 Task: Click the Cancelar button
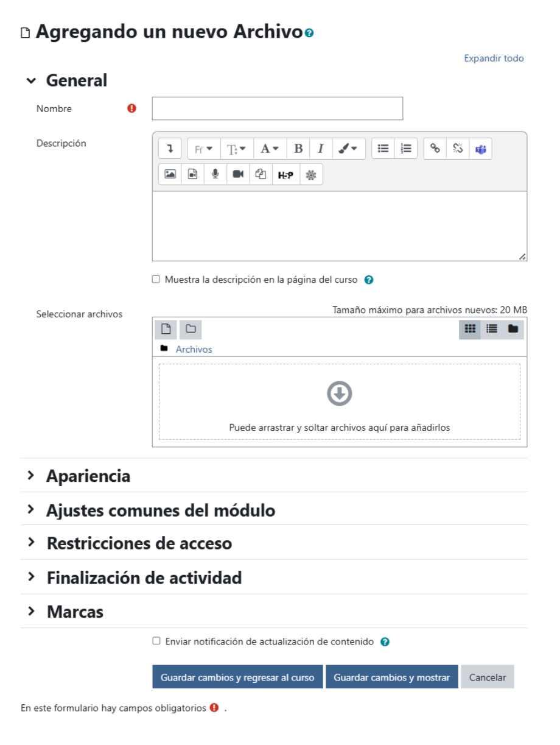click(x=488, y=677)
